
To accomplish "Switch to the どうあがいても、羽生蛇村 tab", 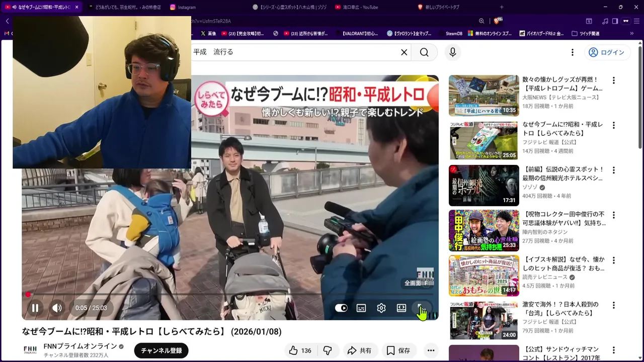I will click(x=124, y=7).
